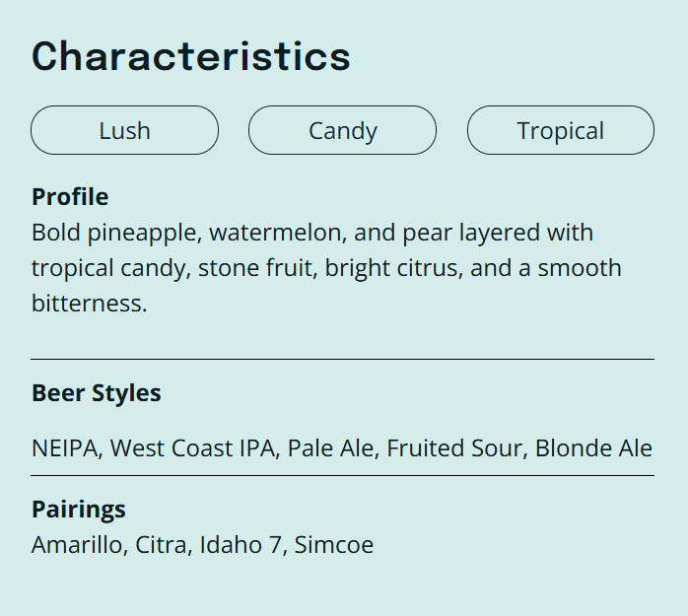688x616 pixels.
Task: Click the Characteristics heading
Action: pyautogui.click(x=191, y=56)
